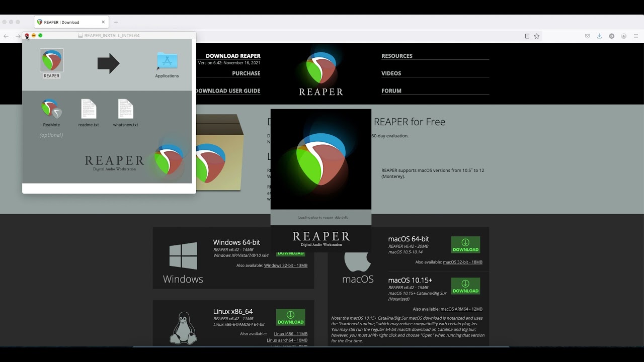Image resolution: width=644 pixels, height=362 pixels.
Task: Click the Pocket save icon in toolbar
Action: click(x=587, y=36)
